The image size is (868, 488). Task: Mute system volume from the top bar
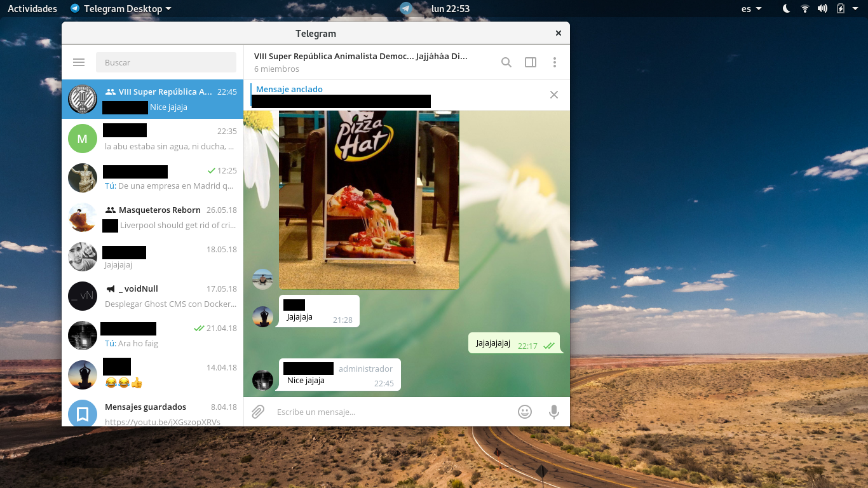click(822, 8)
